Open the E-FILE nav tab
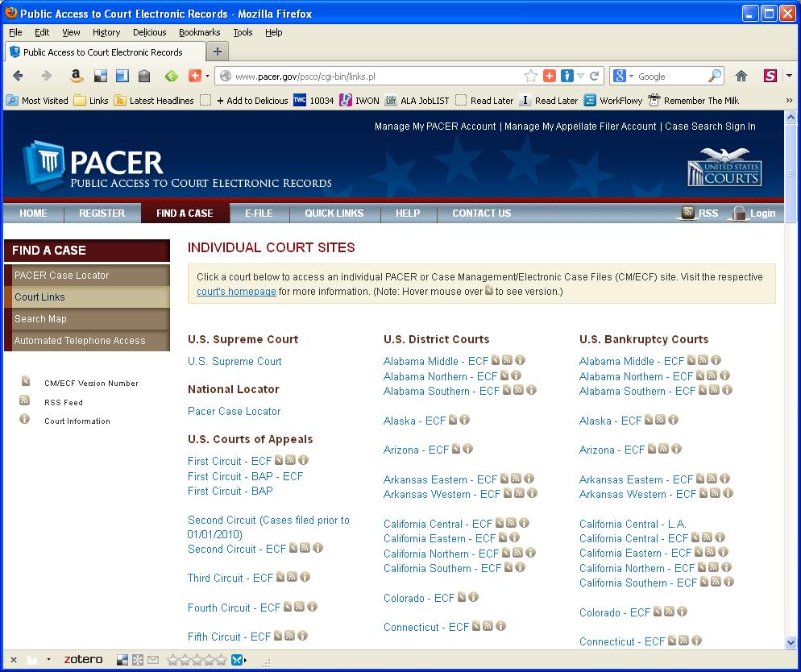 click(259, 213)
